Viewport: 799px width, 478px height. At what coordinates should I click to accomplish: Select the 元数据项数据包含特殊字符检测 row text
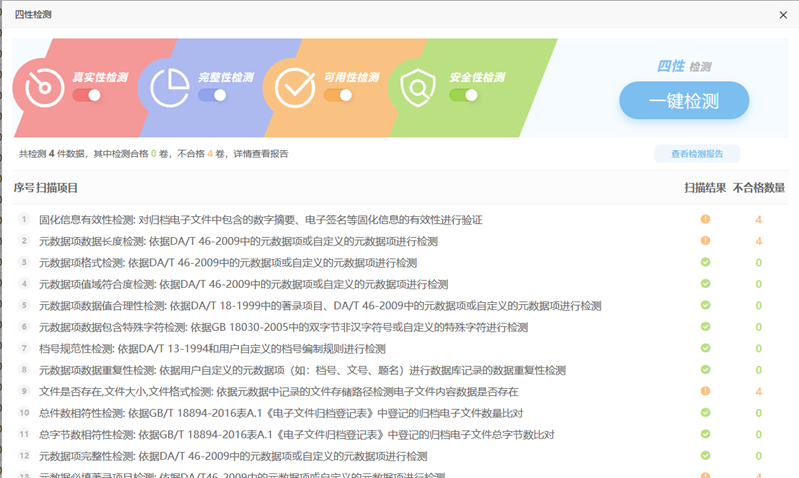pos(283,327)
